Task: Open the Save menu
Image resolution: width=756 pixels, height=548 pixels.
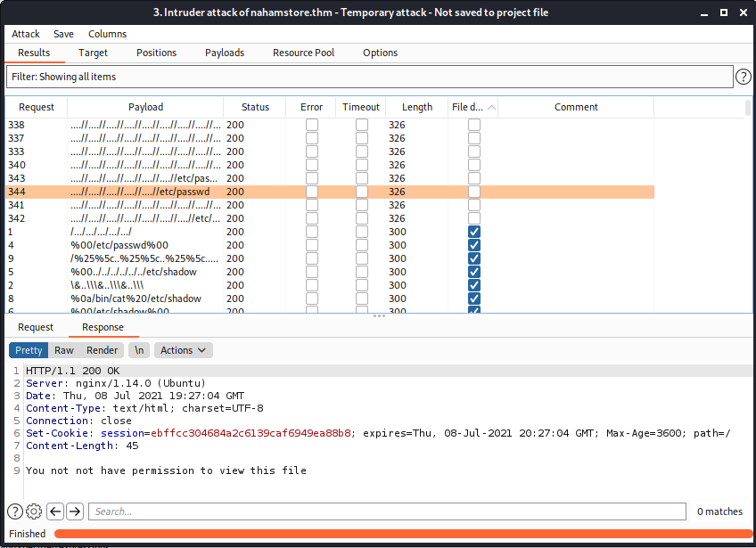Action: pos(63,34)
